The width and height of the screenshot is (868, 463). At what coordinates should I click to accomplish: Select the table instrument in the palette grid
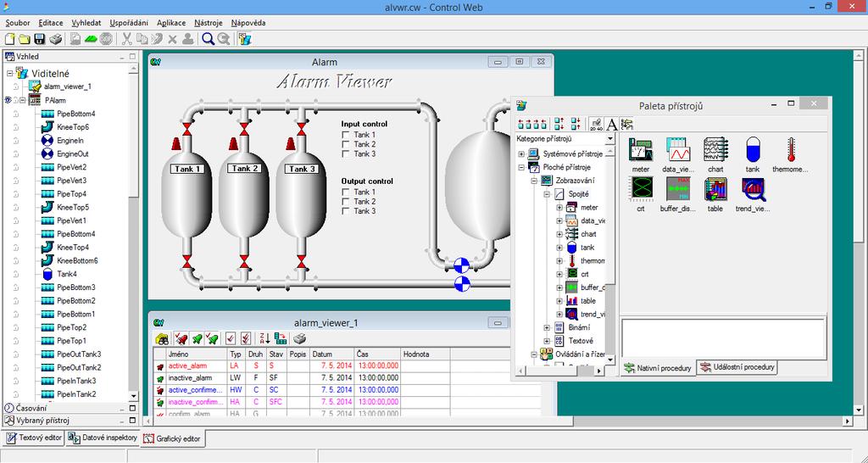[x=715, y=194]
